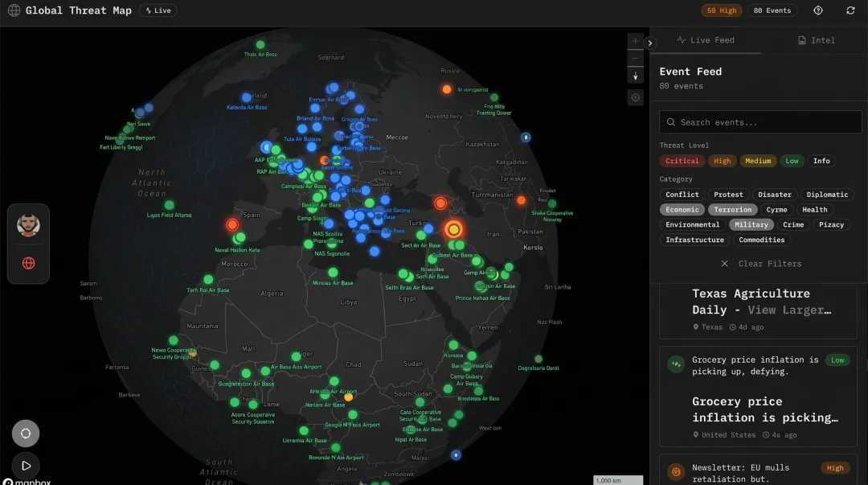Screen dimensions: 868x485
Task: Toggle the High threat level filter
Action: tap(722, 161)
